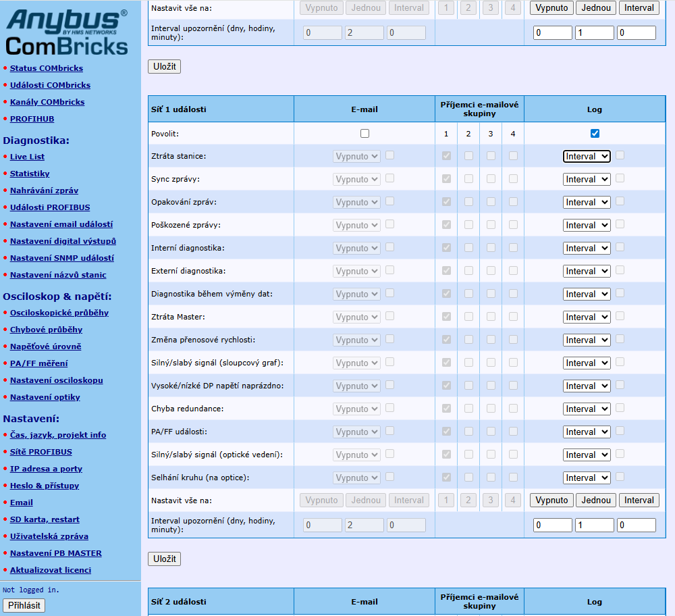675x616 pixels.
Task: Open Sítě PROFIBUS settings
Action: tap(41, 452)
